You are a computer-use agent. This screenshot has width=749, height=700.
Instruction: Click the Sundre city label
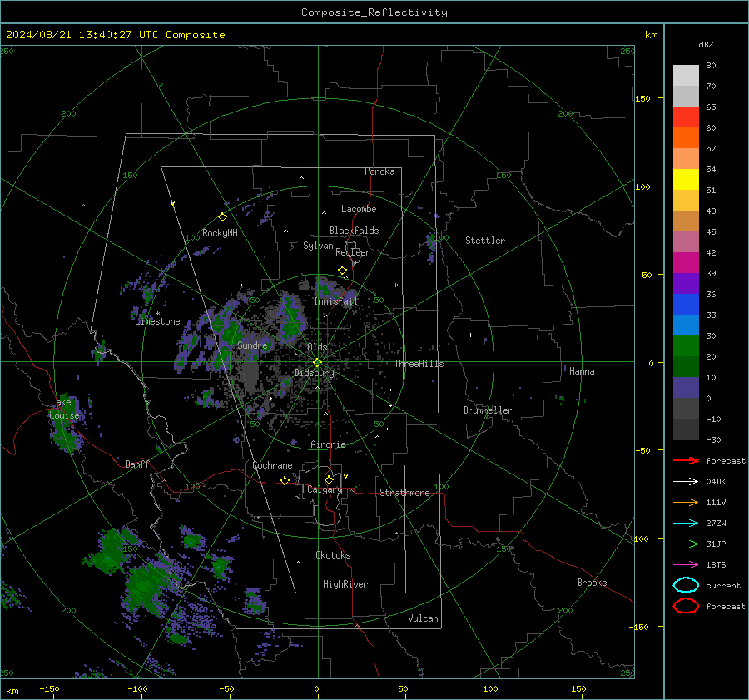252,345
